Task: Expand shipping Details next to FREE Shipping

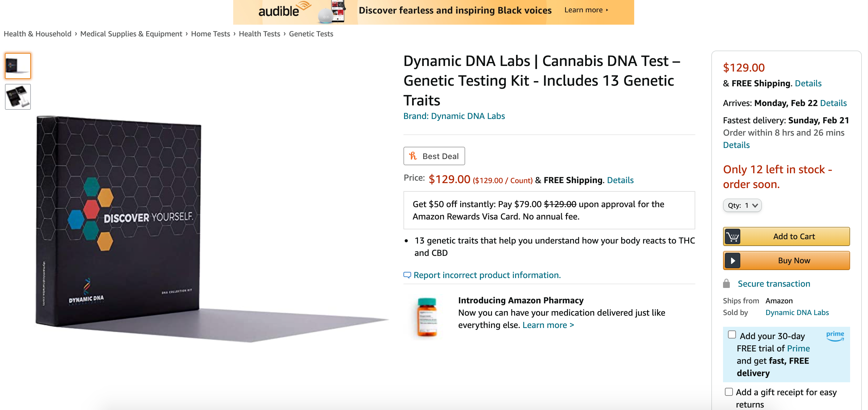Action: pyautogui.click(x=620, y=180)
